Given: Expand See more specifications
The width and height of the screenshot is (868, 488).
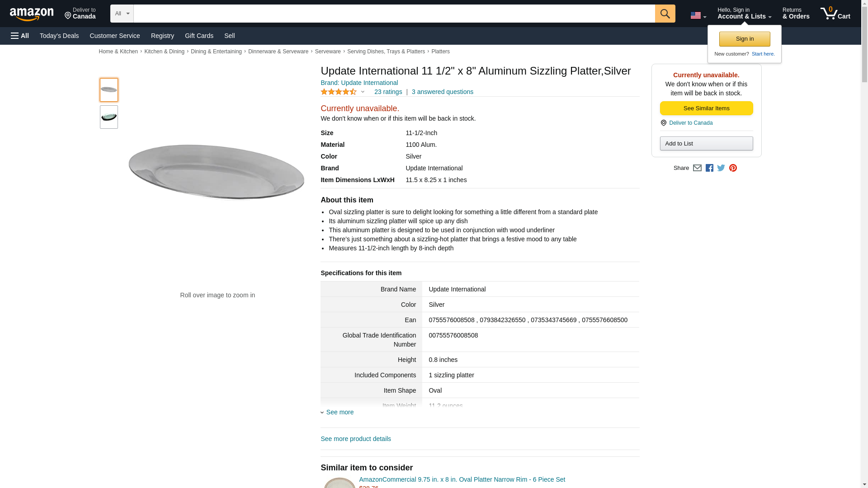Looking at the screenshot, I should point(337,412).
